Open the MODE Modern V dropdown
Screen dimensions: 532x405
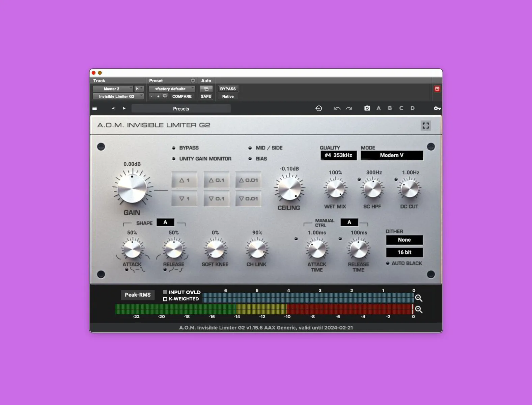[392, 155]
